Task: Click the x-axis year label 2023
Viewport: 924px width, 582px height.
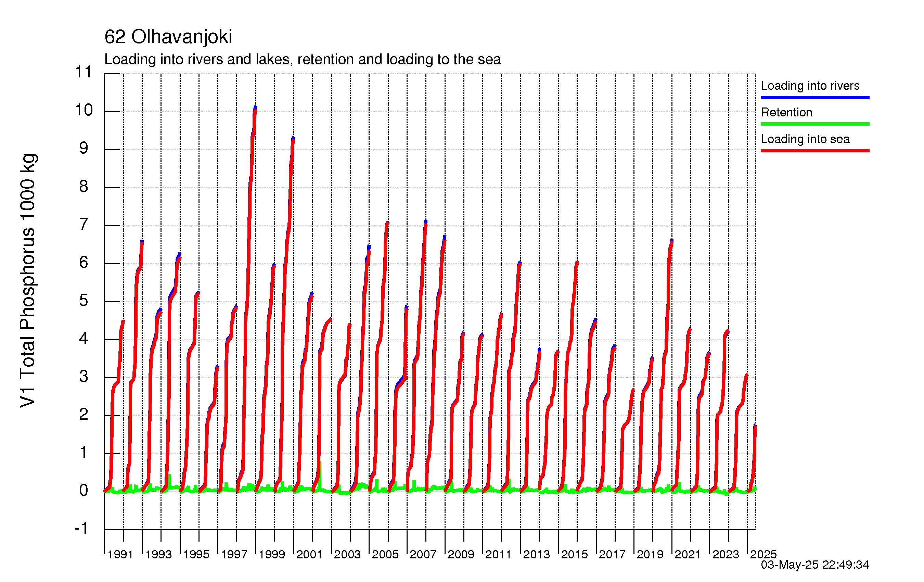Action: click(726, 554)
